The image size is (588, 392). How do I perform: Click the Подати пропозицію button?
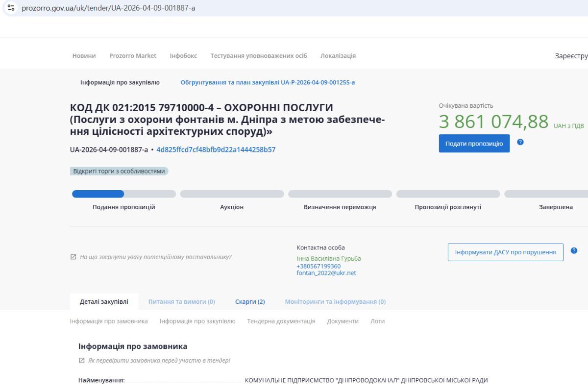pos(473,144)
